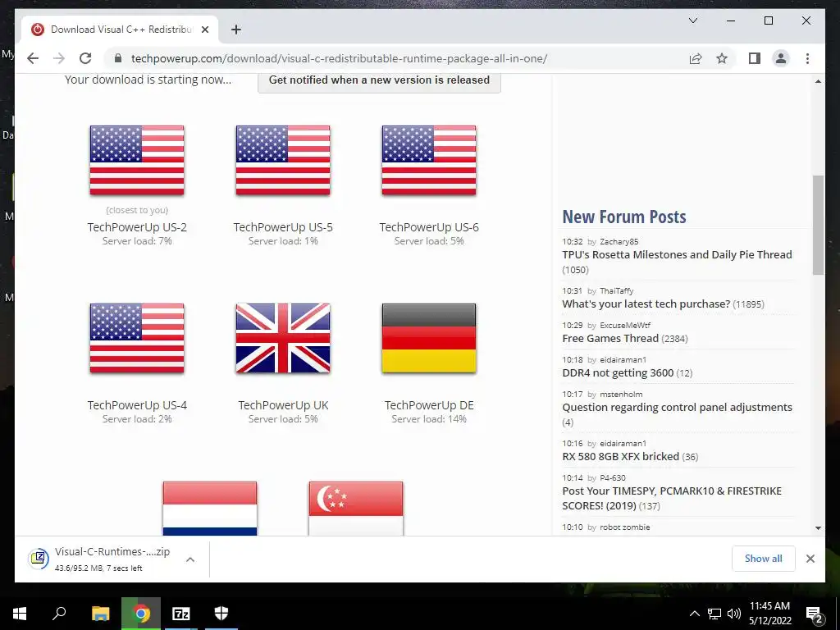Select the Download Visual C++ Redistributable tab
Viewport: 840px width, 630px height.
pos(121,30)
